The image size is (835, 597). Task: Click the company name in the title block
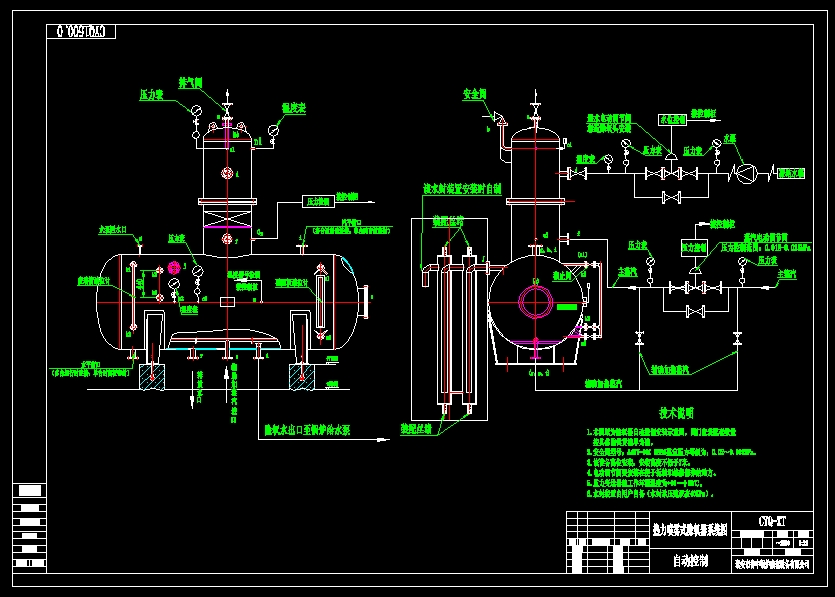pyautogui.click(x=771, y=564)
